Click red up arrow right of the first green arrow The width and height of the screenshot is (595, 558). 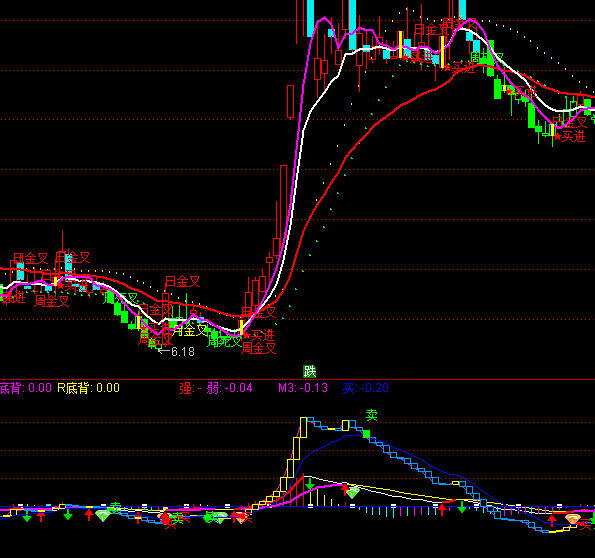[x=41, y=517]
